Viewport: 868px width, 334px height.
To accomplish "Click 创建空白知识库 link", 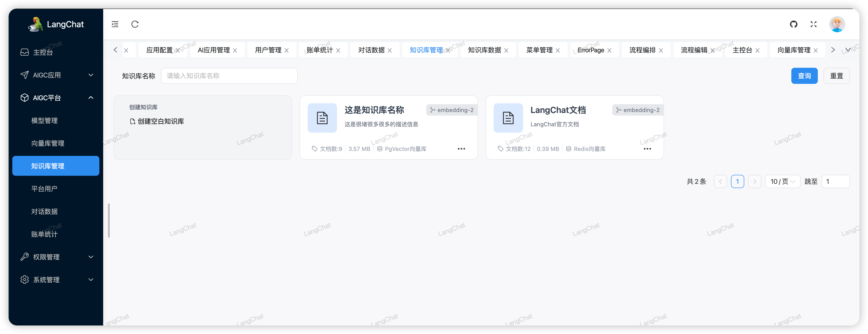I will click(x=157, y=121).
